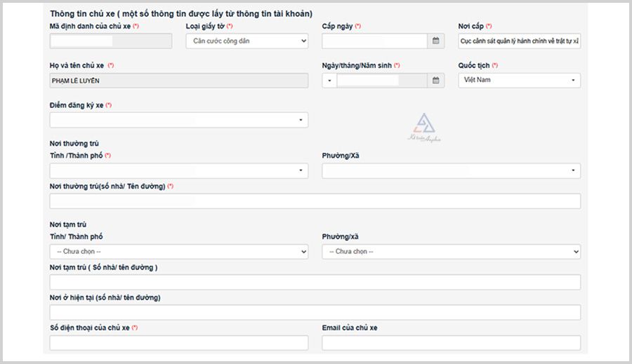Click the Nơi cấp text field
Viewport: 632px width, 364px height.
(519, 41)
